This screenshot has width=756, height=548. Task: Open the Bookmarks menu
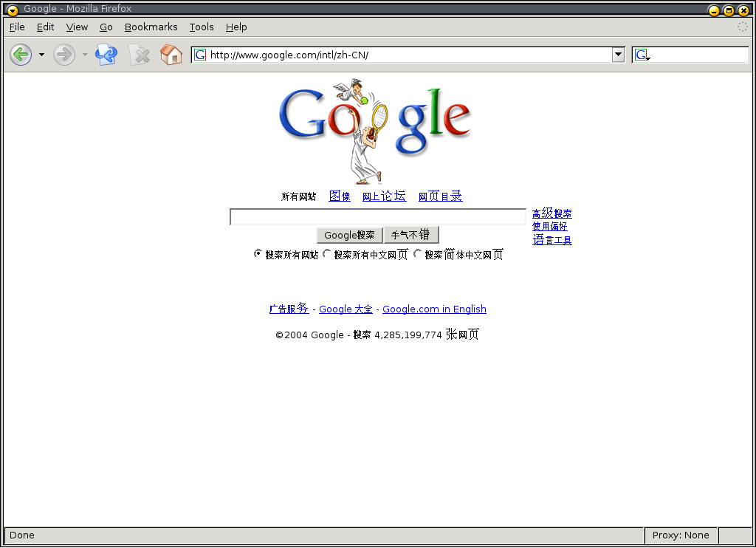click(151, 27)
